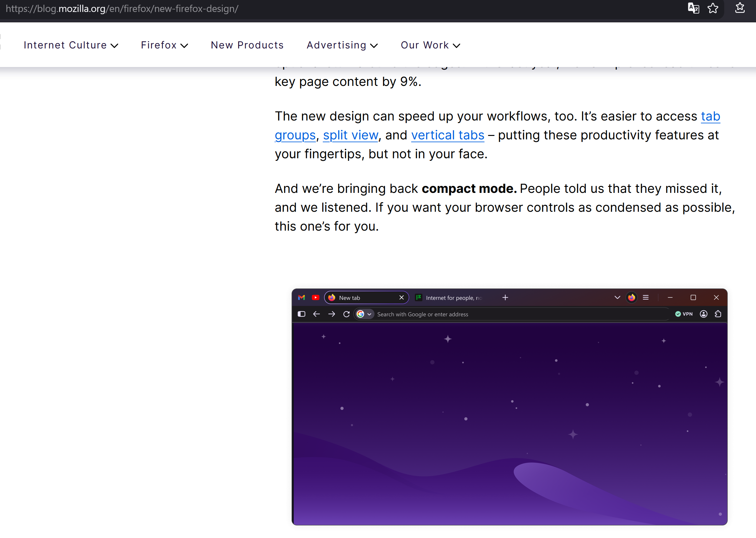This screenshot has height=538, width=756.
Task: Click the forward arrow in the mock browser
Action: (x=332, y=314)
